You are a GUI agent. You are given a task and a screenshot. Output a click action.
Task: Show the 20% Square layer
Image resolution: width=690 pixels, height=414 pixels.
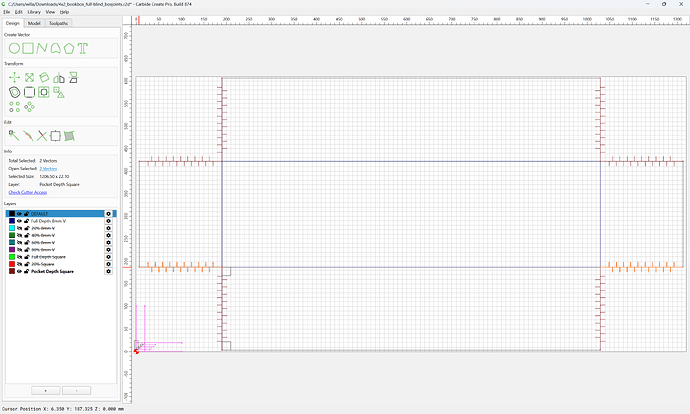coord(19,264)
